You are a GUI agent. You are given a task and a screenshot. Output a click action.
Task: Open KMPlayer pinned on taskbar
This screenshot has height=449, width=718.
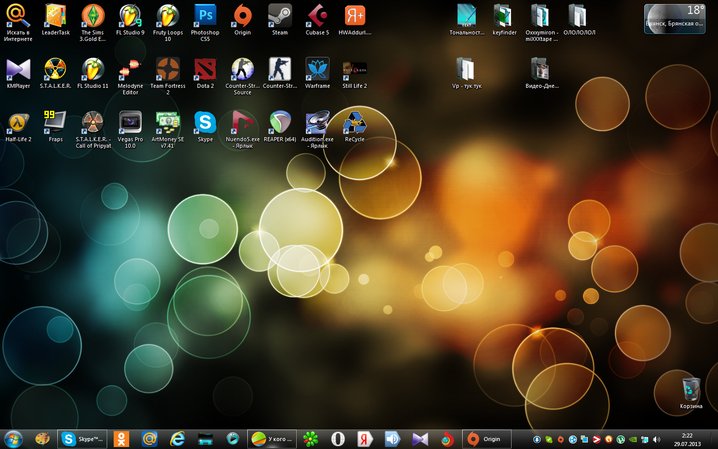pos(420,439)
